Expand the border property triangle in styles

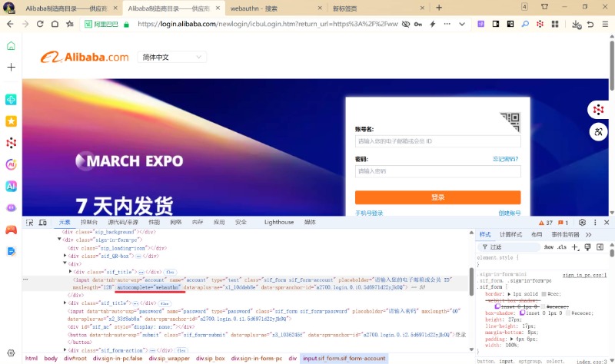click(509, 293)
